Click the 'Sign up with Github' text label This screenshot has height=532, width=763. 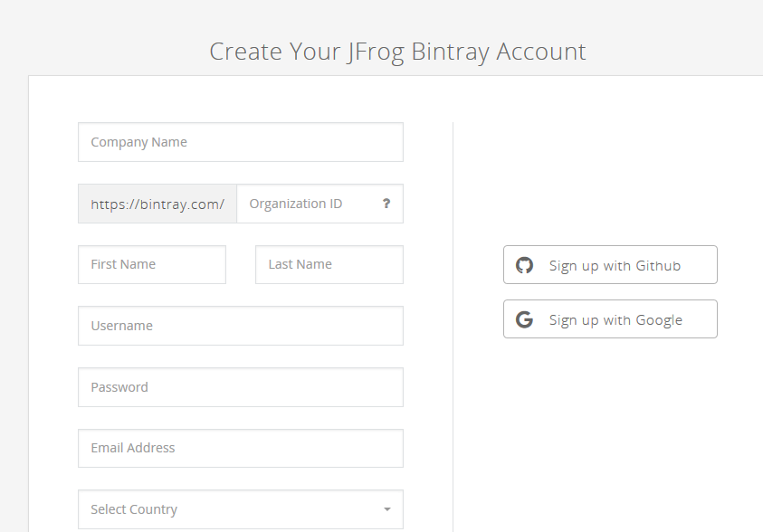(x=615, y=266)
